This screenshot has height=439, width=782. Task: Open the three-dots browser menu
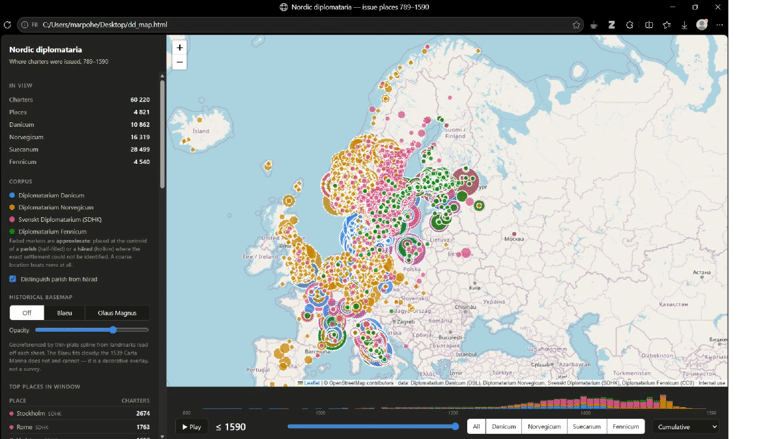(719, 24)
